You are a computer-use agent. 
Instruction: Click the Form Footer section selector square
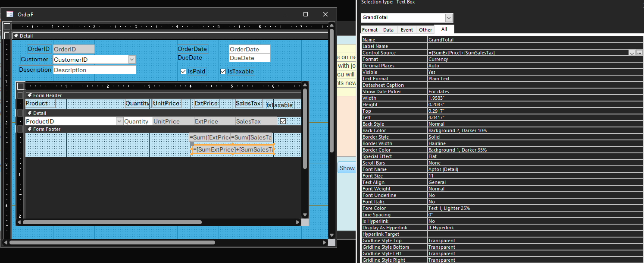20,129
